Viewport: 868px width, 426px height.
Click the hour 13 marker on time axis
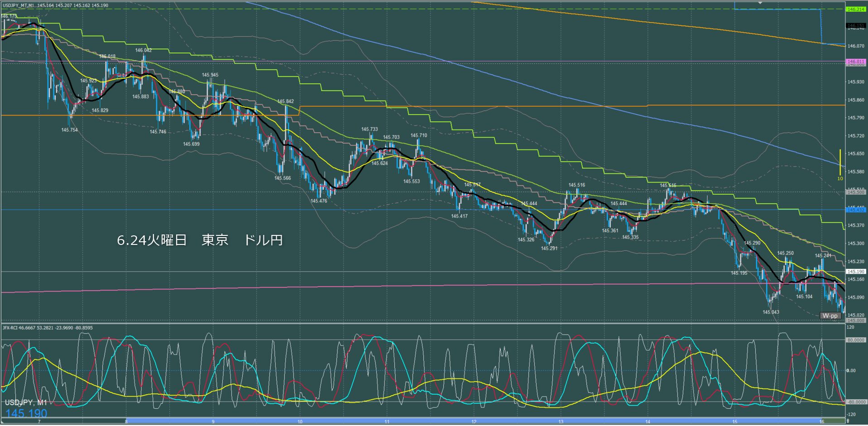(561, 421)
